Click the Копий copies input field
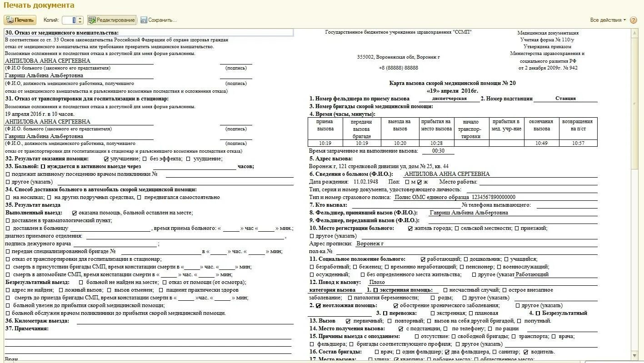The image size is (644, 363). pos(70,20)
